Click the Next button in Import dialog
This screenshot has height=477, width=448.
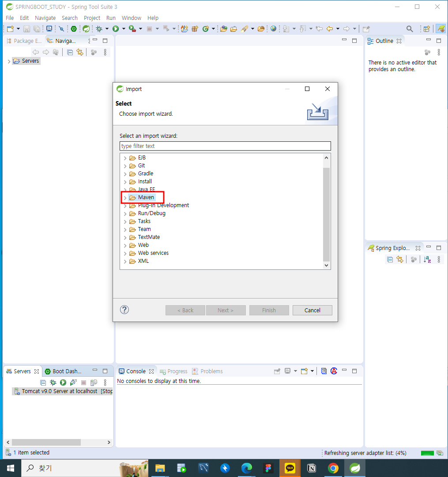pyautogui.click(x=226, y=310)
